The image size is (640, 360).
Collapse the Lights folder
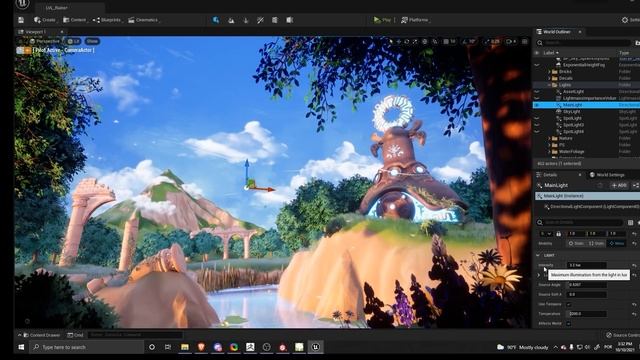[x=549, y=85]
